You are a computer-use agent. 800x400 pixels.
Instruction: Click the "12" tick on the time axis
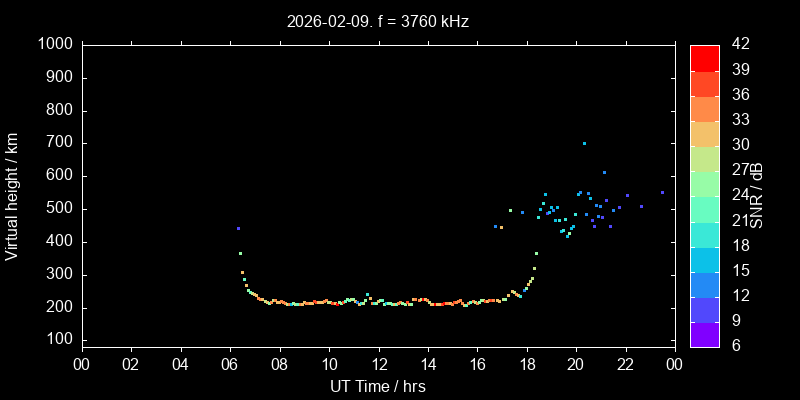[x=378, y=364]
